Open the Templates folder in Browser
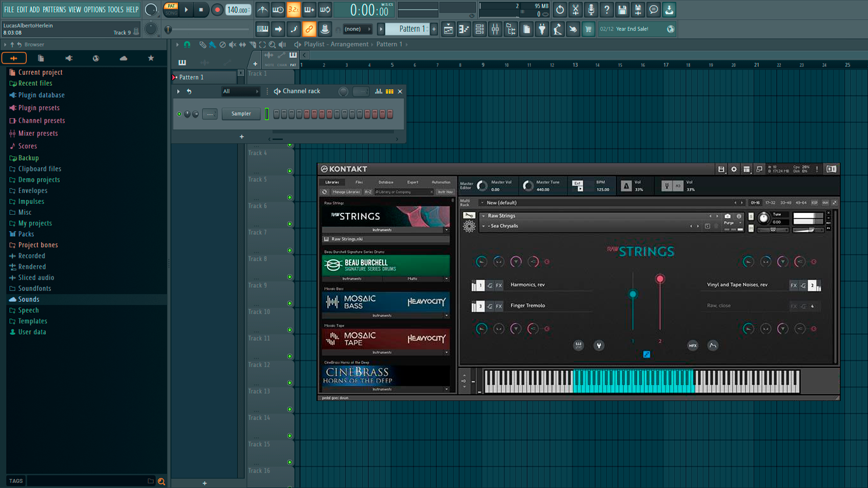The width and height of the screenshot is (868, 488). 33,321
